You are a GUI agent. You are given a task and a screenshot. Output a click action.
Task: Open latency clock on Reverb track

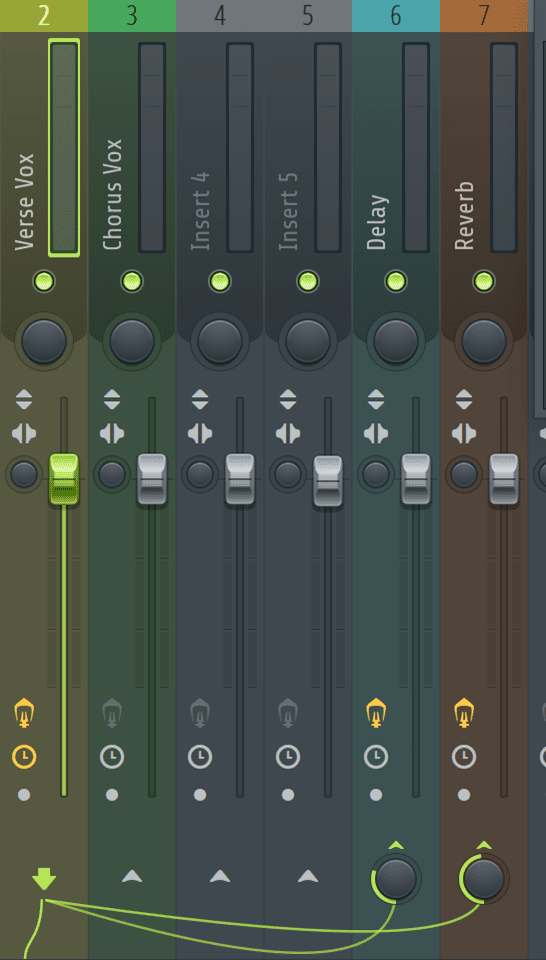(465, 757)
